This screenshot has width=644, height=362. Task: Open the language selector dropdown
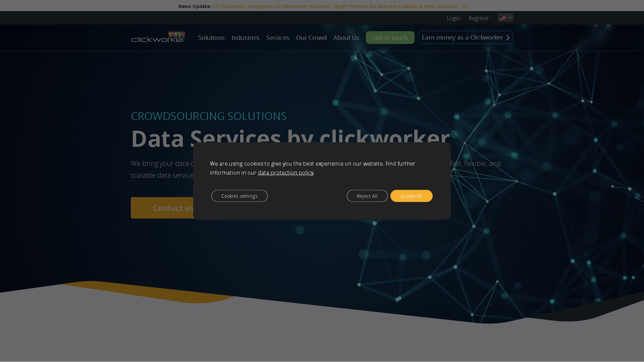505,18
